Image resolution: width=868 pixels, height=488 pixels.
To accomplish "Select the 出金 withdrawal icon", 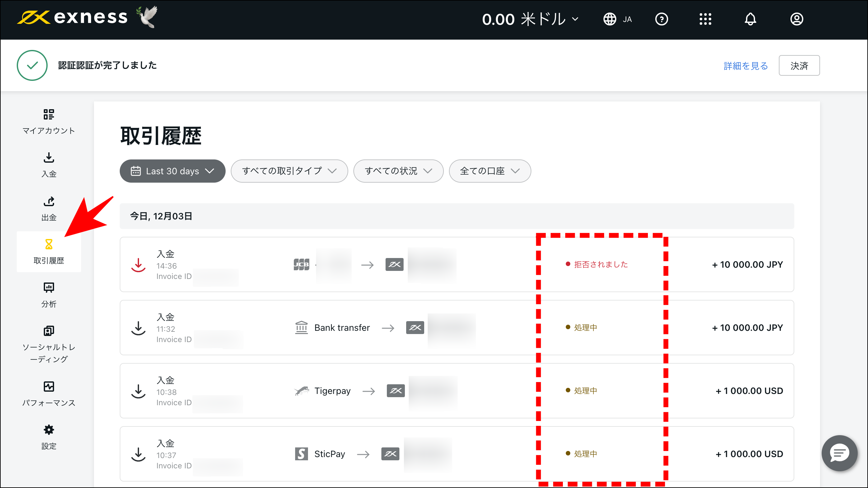I will 49,208.
